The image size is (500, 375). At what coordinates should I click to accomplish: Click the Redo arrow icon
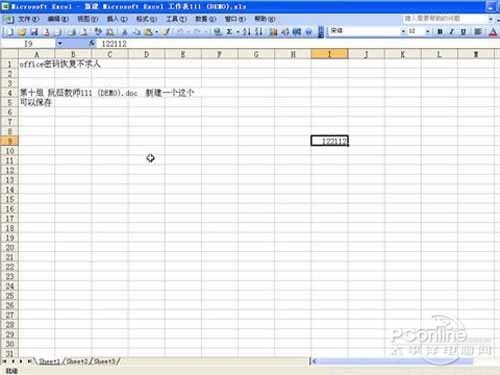[197, 32]
